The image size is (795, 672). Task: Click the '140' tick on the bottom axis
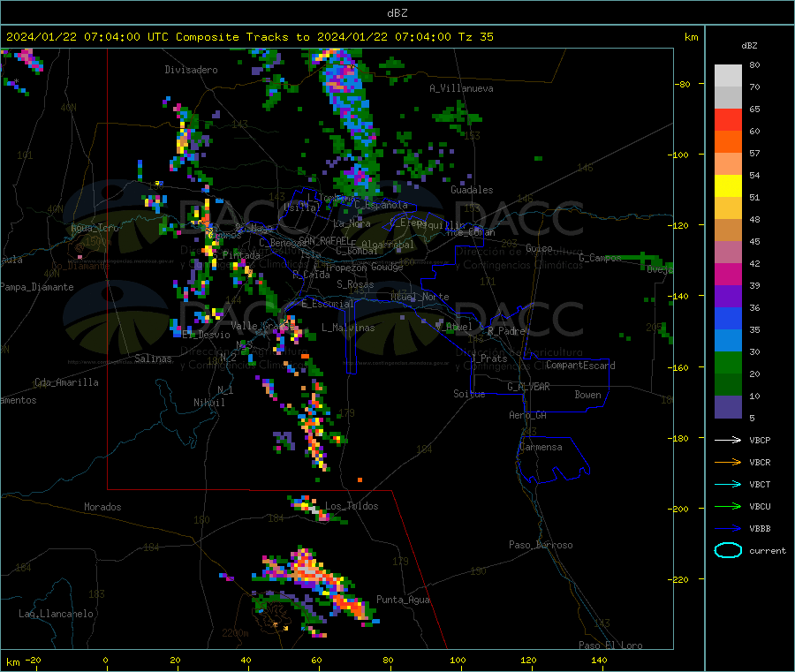click(599, 660)
